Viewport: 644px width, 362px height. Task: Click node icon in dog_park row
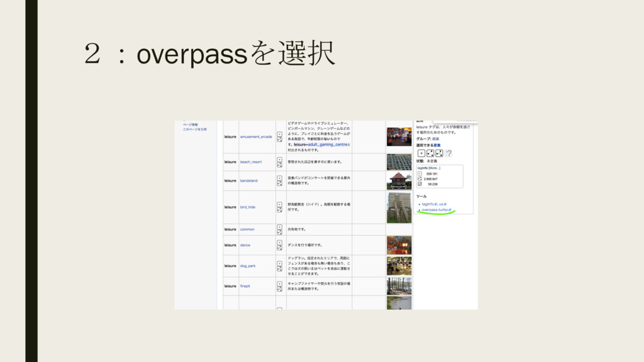click(279, 263)
